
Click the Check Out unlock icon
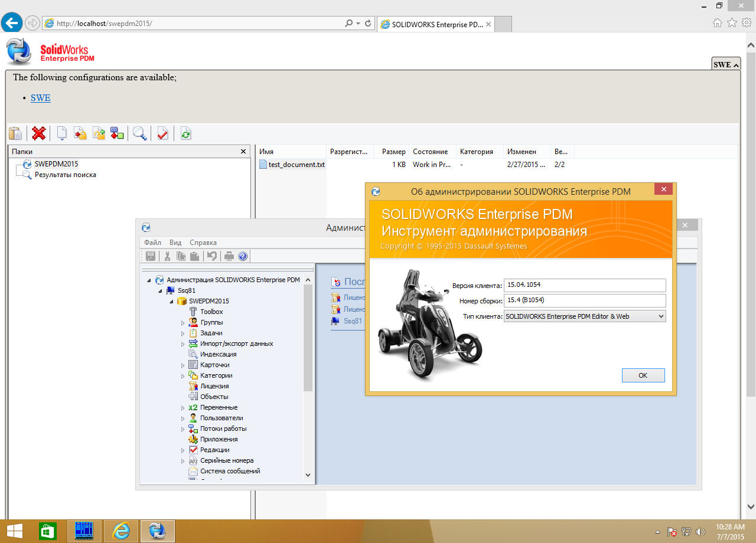(x=99, y=133)
